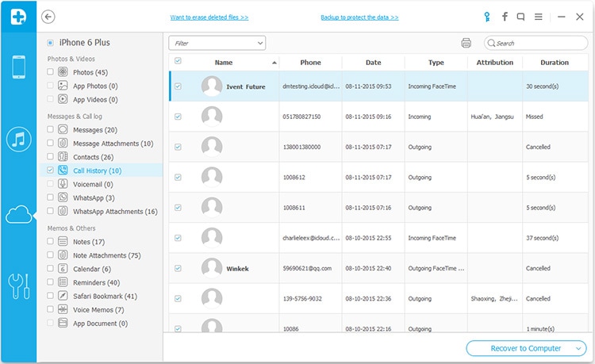Open the device recovery phone icon in sidebar
Screen dimensions: 595x364
click(18, 67)
